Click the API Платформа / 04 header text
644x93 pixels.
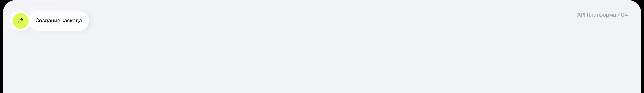coord(602,15)
